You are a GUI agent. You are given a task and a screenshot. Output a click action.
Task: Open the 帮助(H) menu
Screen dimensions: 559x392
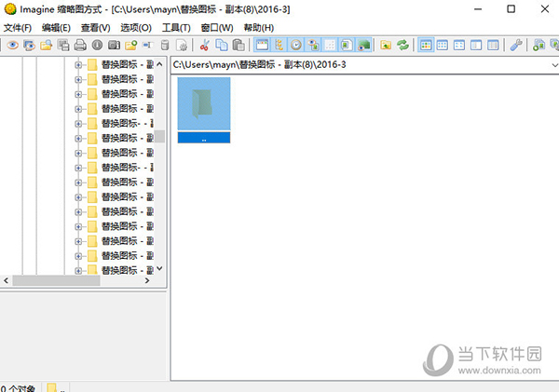coord(258,28)
